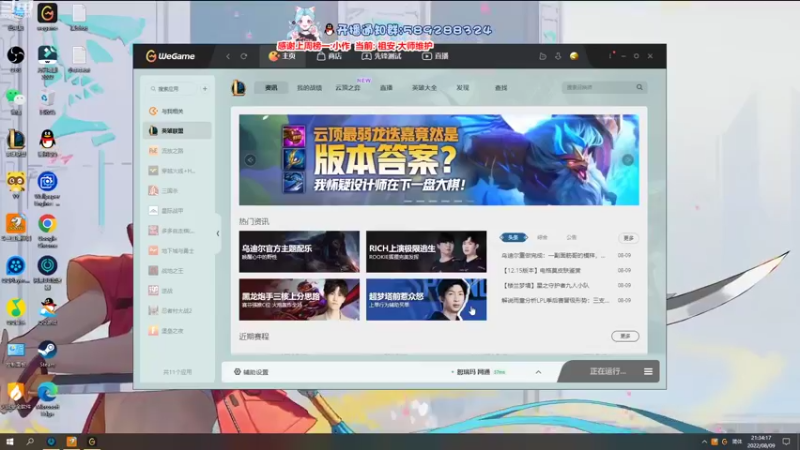Select 逆战 in the game list
The image size is (800, 450).
pos(177,290)
